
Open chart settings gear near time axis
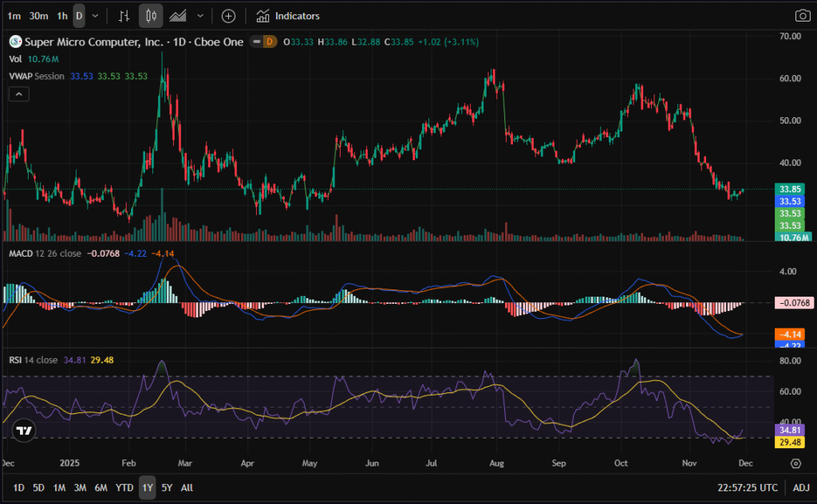(x=795, y=463)
